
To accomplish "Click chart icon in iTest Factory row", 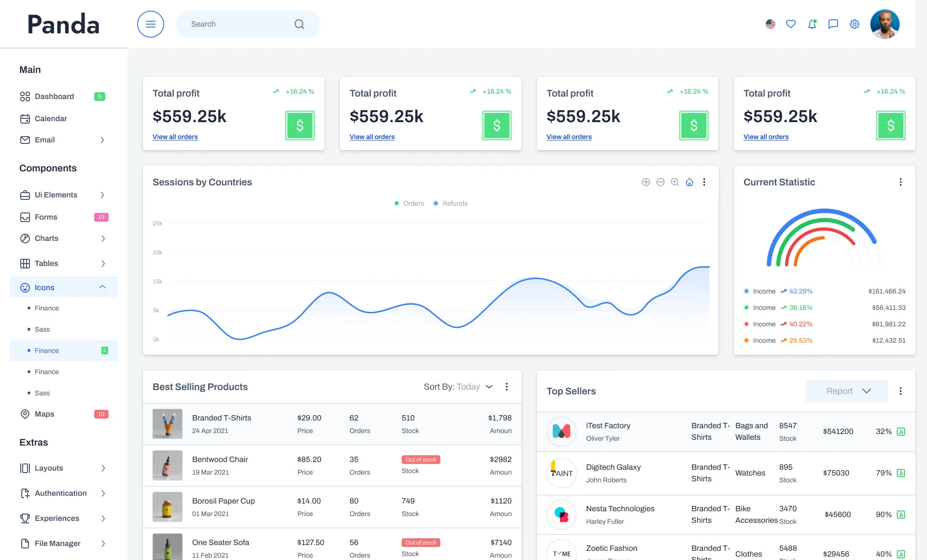I will coord(901,432).
